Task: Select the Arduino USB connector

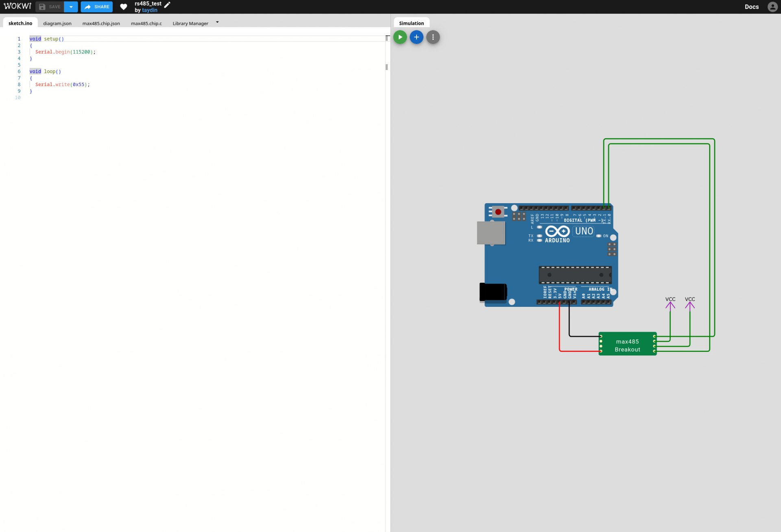Action: (x=491, y=233)
